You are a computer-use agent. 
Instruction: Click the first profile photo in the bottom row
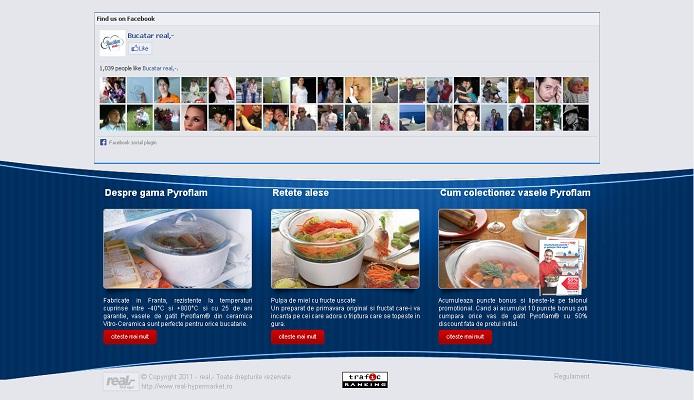coord(113,118)
